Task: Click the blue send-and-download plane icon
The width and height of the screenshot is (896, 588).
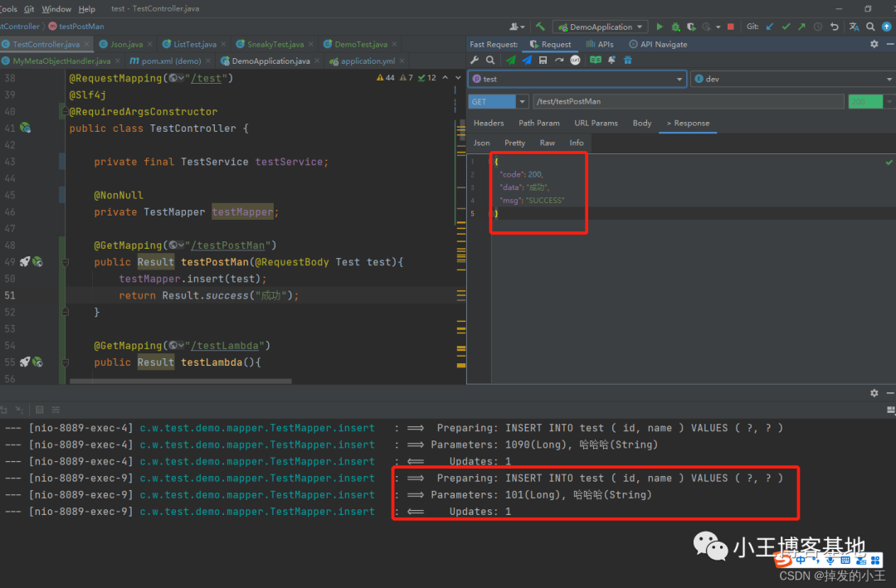Action: tap(527, 61)
